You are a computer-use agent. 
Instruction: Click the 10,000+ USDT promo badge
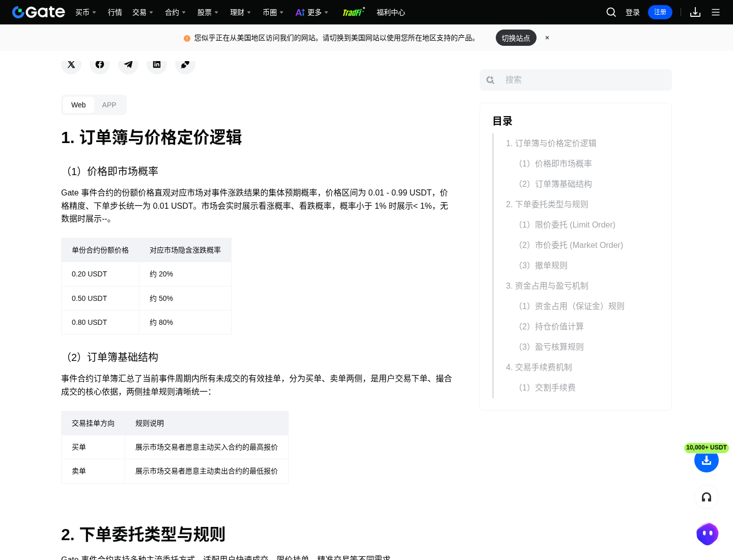pyautogui.click(x=707, y=447)
